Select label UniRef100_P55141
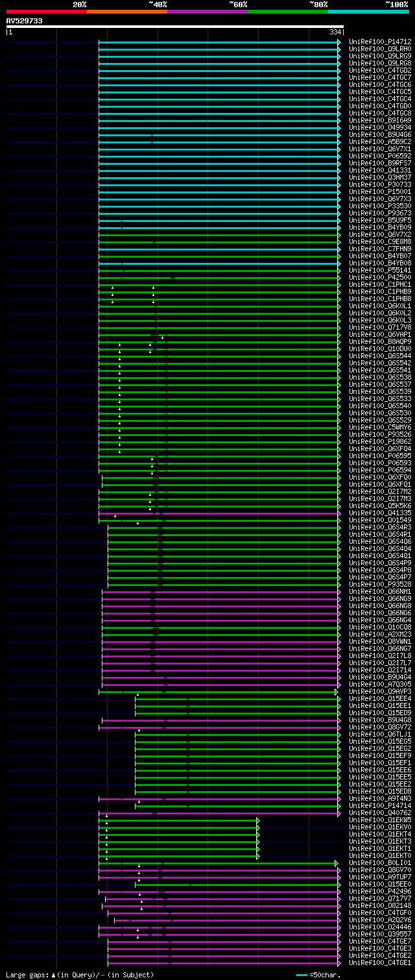The height and width of the screenshot is (980, 415). [x=380, y=270]
